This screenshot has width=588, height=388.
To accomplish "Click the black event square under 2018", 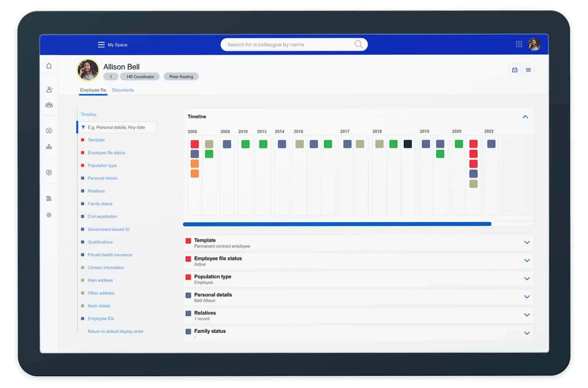I will pos(408,144).
